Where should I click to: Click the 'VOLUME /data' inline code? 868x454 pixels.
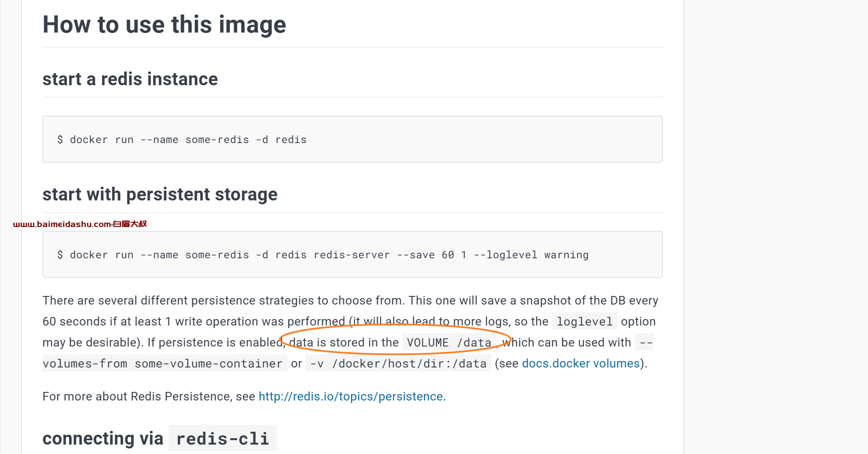(x=449, y=343)
